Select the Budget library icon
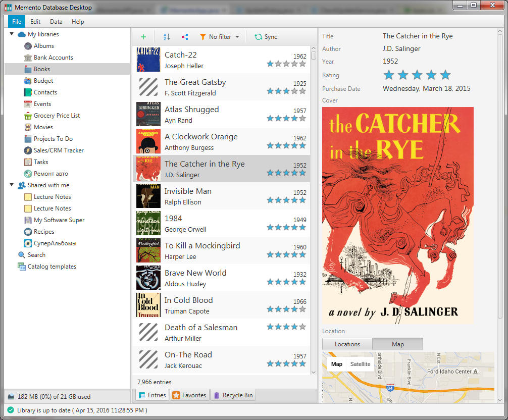Image resolution: width=508 pixels, height=420 pixels. click(28, 81)
